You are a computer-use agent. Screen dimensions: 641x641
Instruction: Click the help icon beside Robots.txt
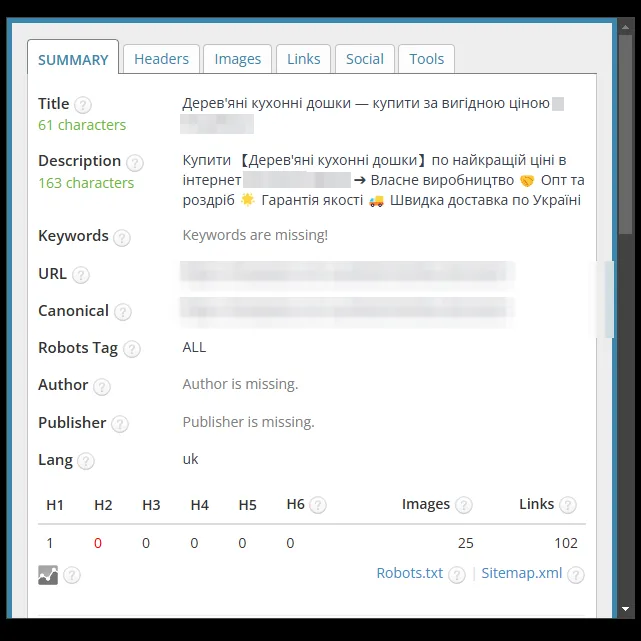(x=457, y=575)
